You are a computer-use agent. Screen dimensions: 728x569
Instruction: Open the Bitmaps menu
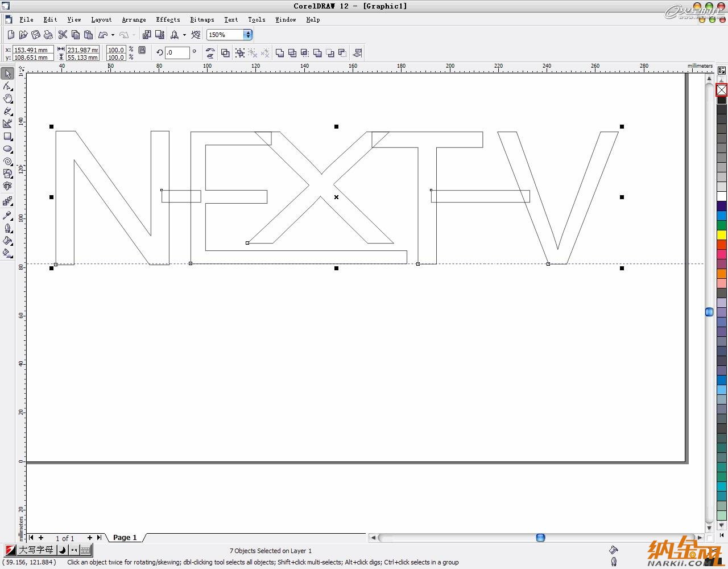[x=202, y=19]
